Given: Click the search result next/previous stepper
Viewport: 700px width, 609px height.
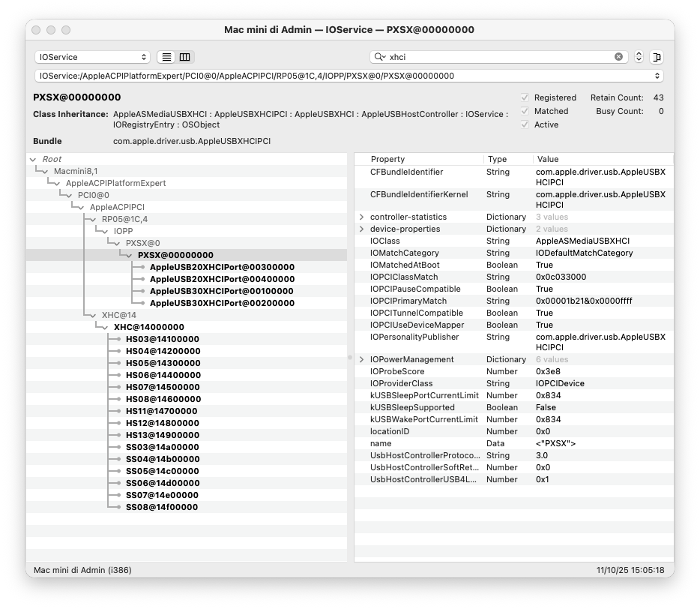Looking at the screenshot, I should click(x=639, y=57).
